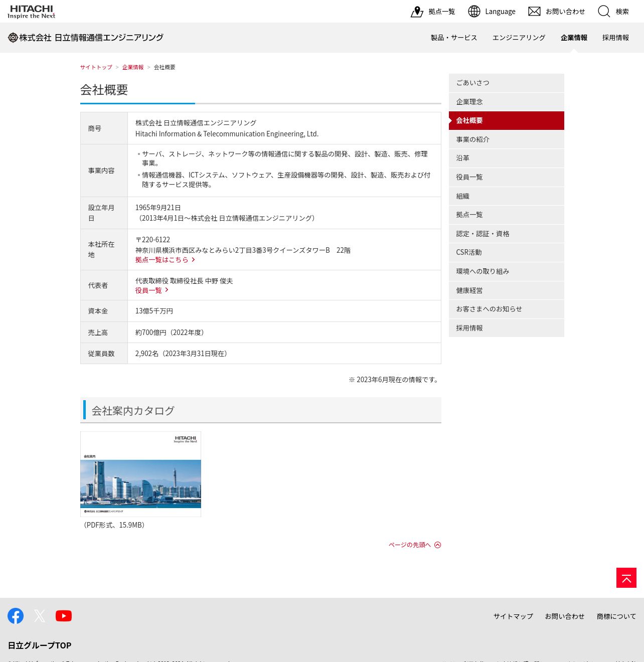Click the Hitachi Inspire the Next logo
644x662 pixels.
pos(31,12)
